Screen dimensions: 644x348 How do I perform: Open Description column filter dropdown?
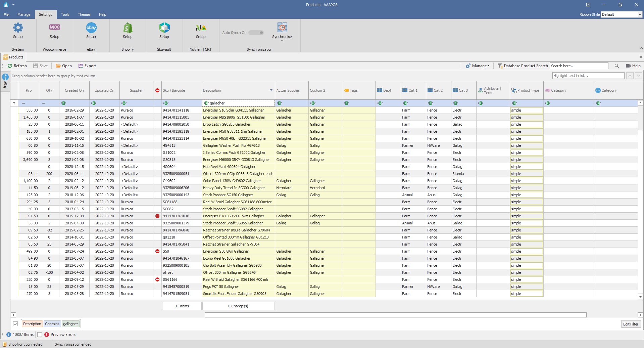[271, 90]
